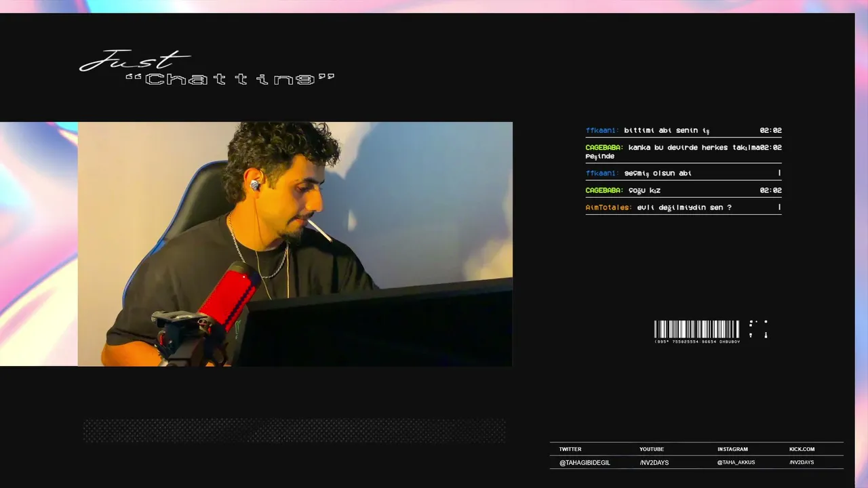
Task: Open the @TAHAGIBIDEGIL Twitter handle
Action: click(585, 462)
